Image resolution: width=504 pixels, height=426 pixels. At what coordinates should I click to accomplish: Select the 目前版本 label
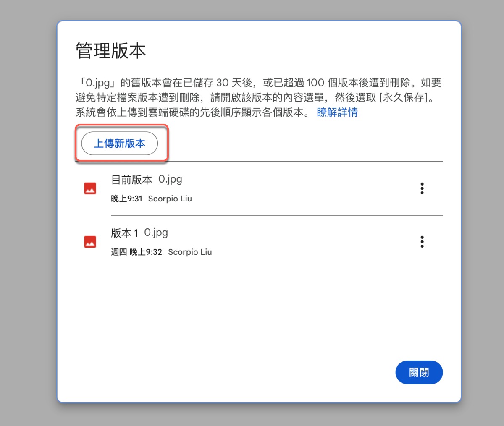tap(131, 180)
